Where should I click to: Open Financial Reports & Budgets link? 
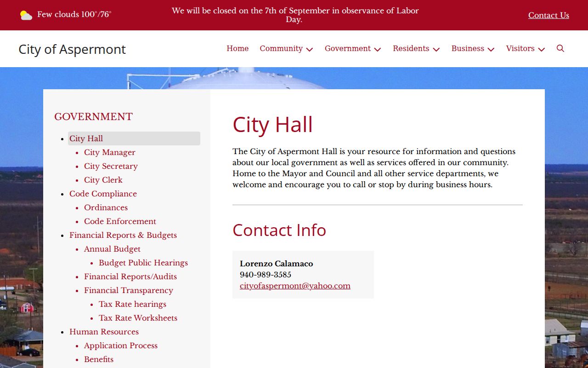tap(123, 235)
